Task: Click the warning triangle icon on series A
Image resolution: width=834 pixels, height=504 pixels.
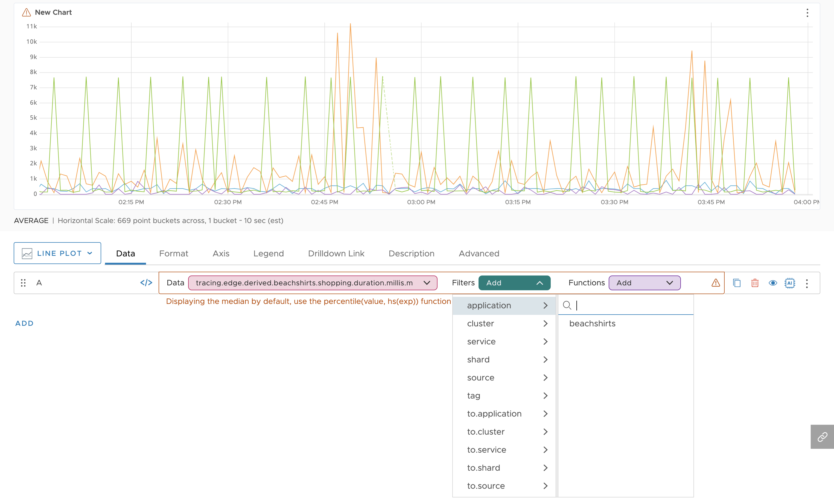Action: tap(715, 282)
